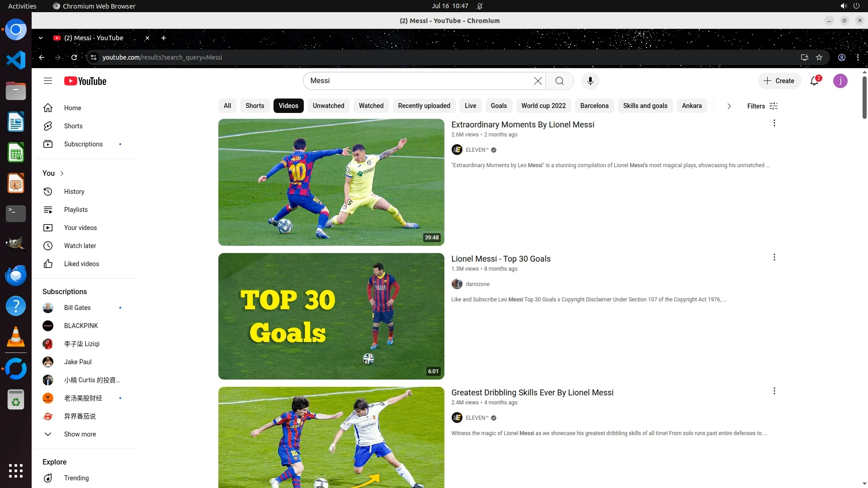Toggle the Shorts filter chip

255,106
